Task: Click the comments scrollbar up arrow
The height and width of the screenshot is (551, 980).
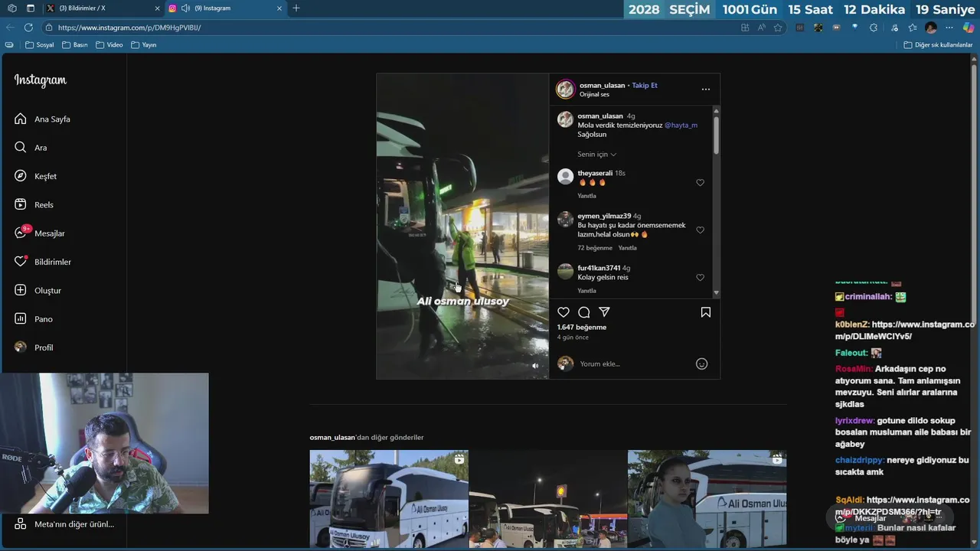Action: (x=716, y=109)
